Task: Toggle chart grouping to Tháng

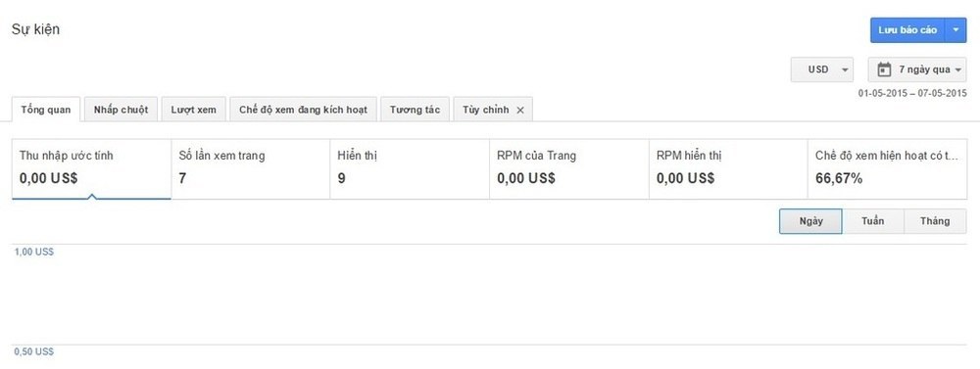Action: tap(935, 221)
